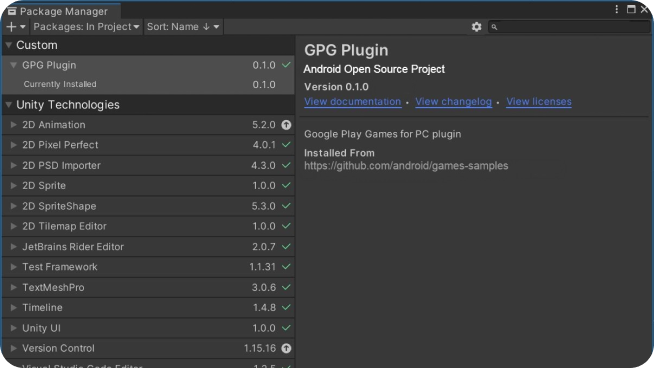This screenshot has width=654, height=368.
Task: Select the Timeline package in list
Action: [x=148, y=308]
